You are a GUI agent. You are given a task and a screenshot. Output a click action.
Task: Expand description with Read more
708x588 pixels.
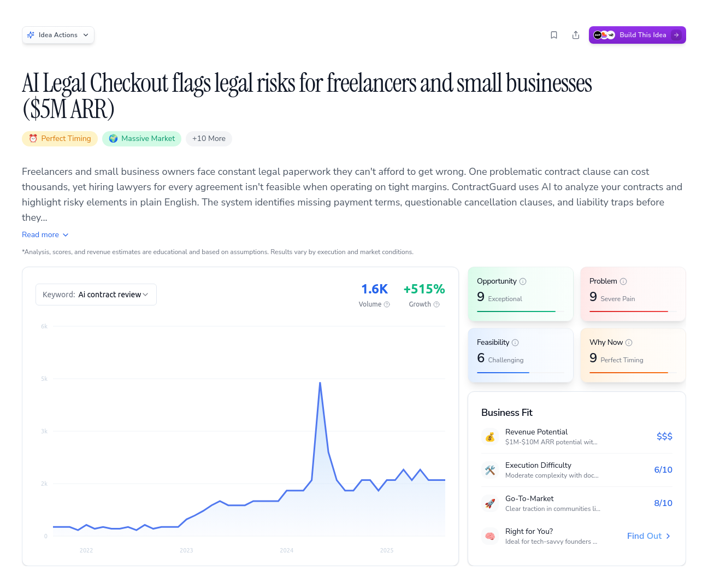45,234
